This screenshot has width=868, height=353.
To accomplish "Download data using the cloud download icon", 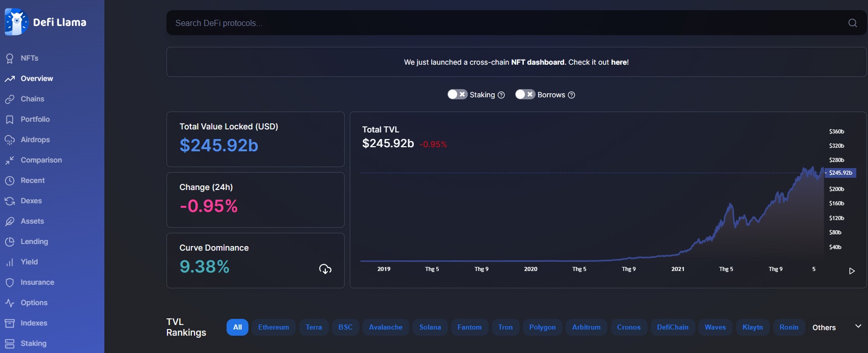I will tap(325, 269).
